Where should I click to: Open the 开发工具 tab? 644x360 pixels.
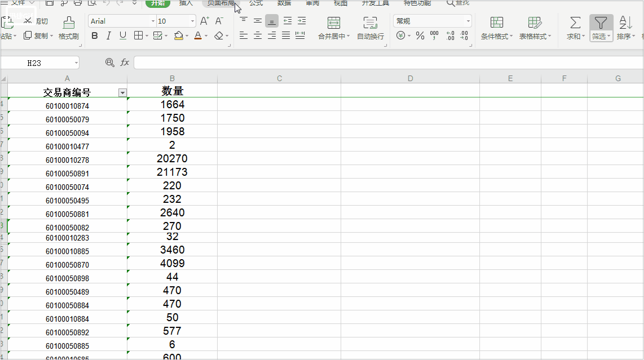click(x=376, y=3)
